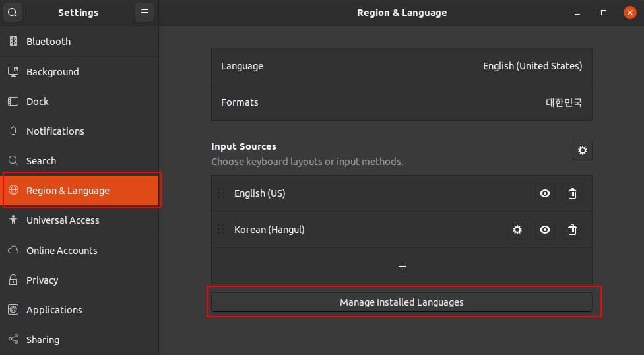This screenshot has width=644, height=355.
Task: Open Universal Access panel
Action: (79, 220)
